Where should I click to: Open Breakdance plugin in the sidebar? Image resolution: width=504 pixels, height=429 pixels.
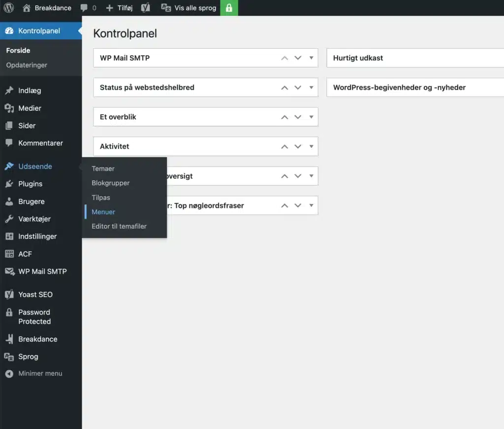[x=37, y=339]
